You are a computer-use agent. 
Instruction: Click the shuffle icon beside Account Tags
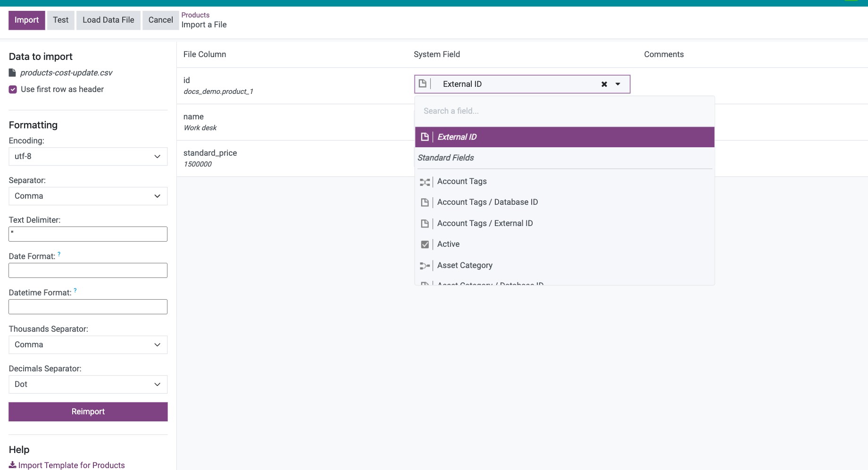[x=425, y=182]
